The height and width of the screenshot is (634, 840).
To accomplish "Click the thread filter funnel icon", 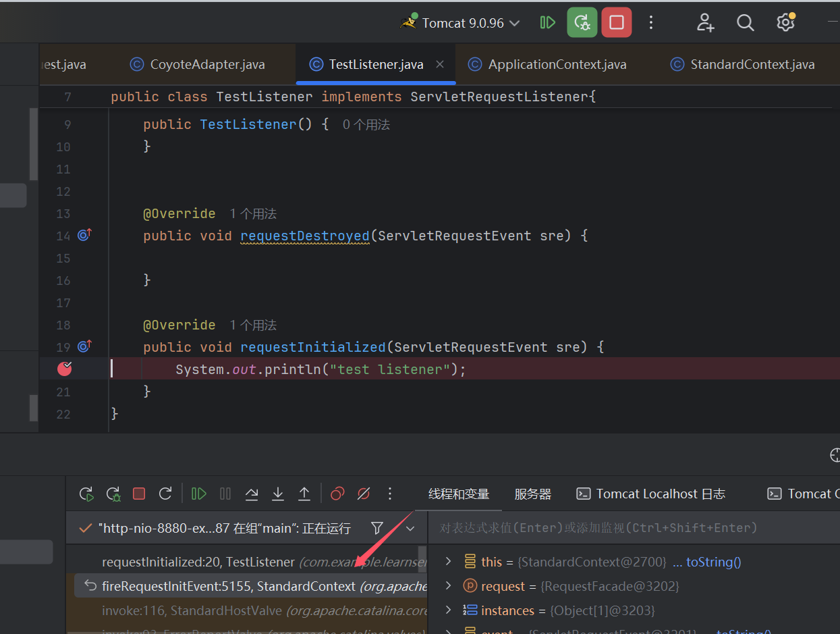I will [377, 527].
